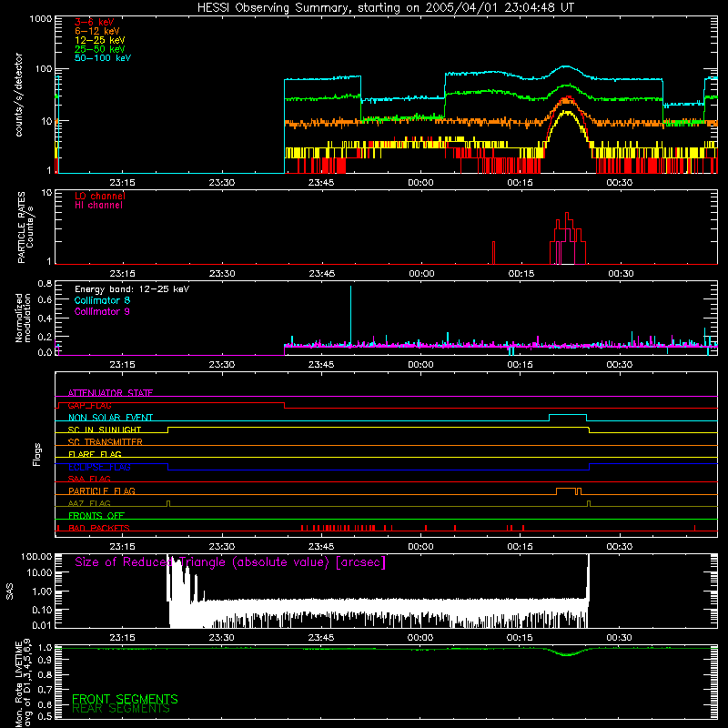Click the Normalized modulation axis label
728x728 pixels.
point(24,318)
